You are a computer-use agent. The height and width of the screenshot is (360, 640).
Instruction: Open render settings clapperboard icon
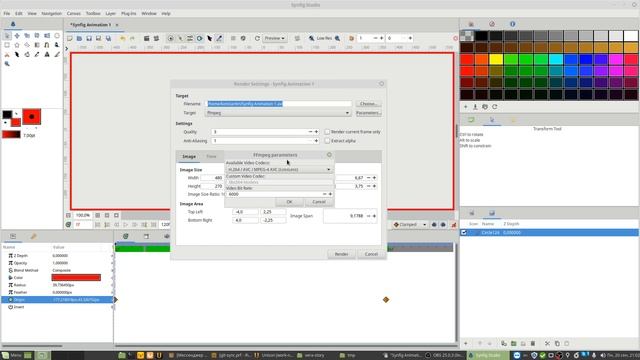click(147, 38)
